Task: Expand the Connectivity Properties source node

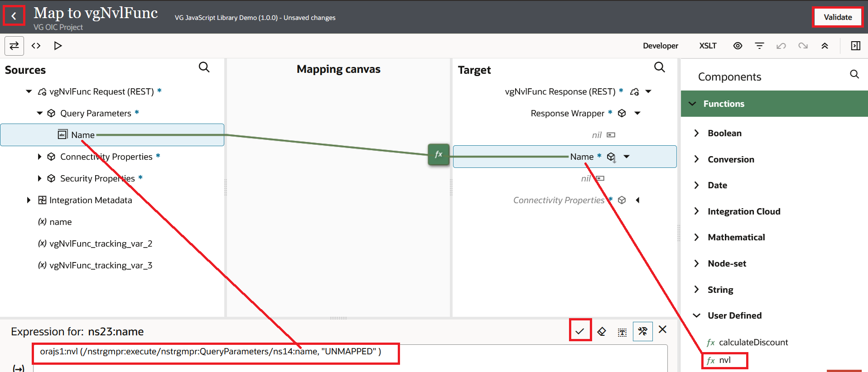Action: tap(39, 157)
